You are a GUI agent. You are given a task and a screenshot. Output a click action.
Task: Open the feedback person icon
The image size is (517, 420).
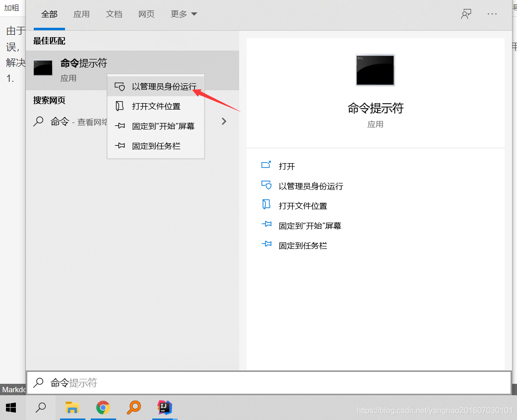pyautogui.click(x=466, y=14)
